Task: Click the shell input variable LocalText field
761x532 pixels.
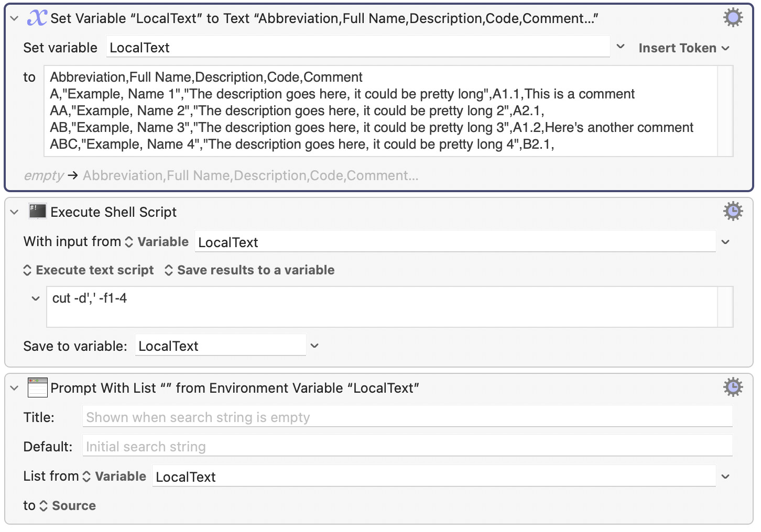Action: 455,242
